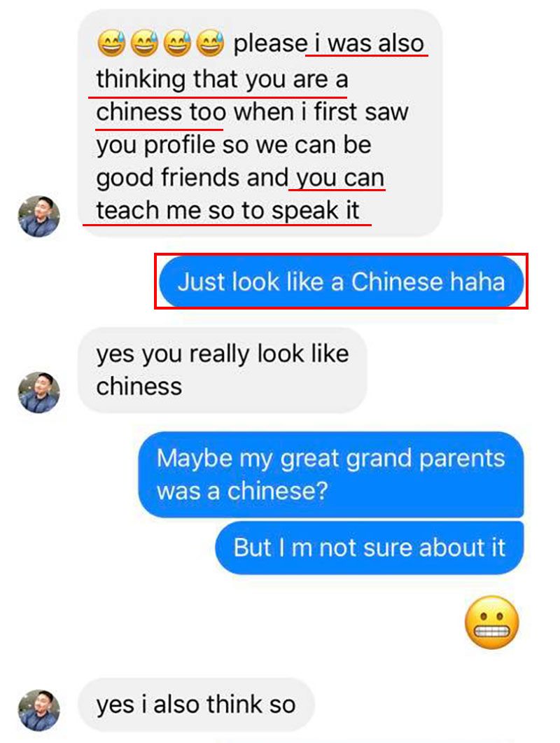
Task: Open the avatar next to 'yes you really look like chiness'
Action: [38, 392]
